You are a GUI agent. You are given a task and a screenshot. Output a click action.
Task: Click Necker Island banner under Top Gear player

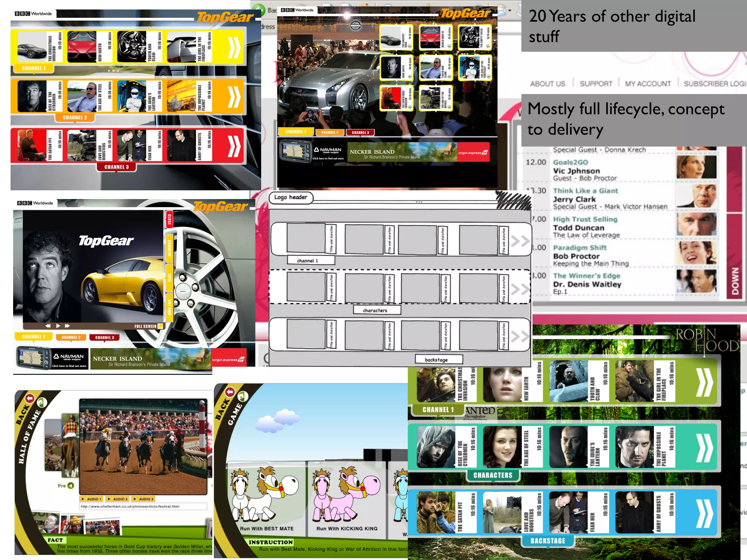point(169,359)
